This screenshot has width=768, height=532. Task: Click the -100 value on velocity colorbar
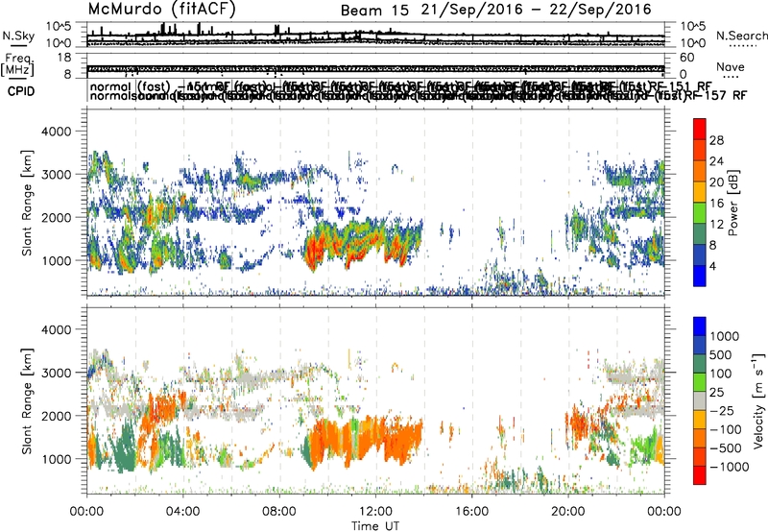(726, 429)
